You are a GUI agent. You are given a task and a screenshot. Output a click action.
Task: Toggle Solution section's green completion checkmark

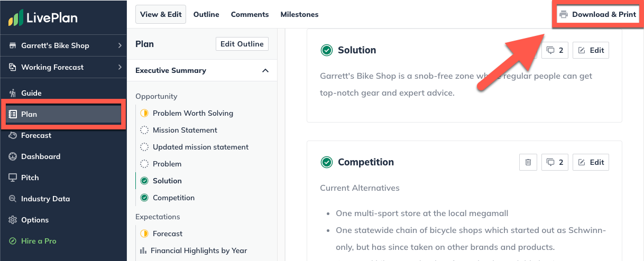tap(327, 50)
